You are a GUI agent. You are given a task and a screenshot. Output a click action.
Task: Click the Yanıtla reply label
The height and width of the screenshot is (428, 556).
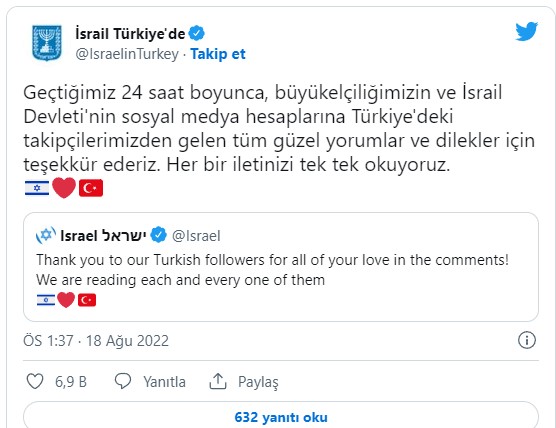[165, 382]
